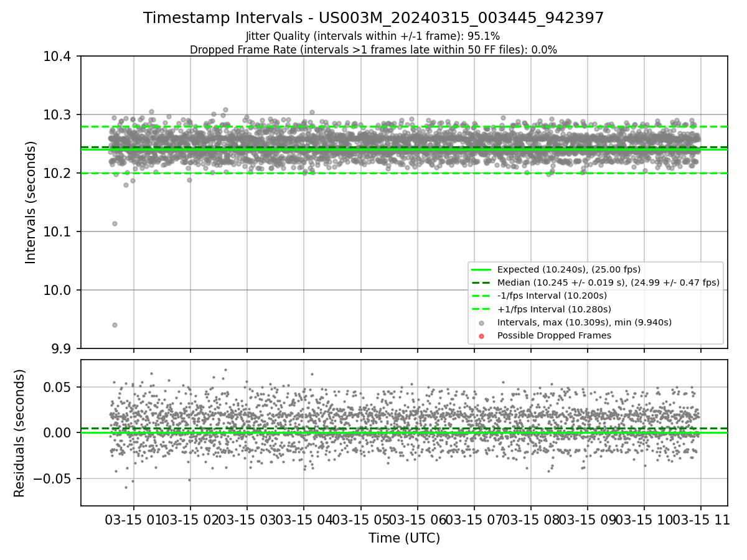Select legend entry "Possible Dropped Frames"
This screenshot has width=747, height=560.
(x=554, y=335)
